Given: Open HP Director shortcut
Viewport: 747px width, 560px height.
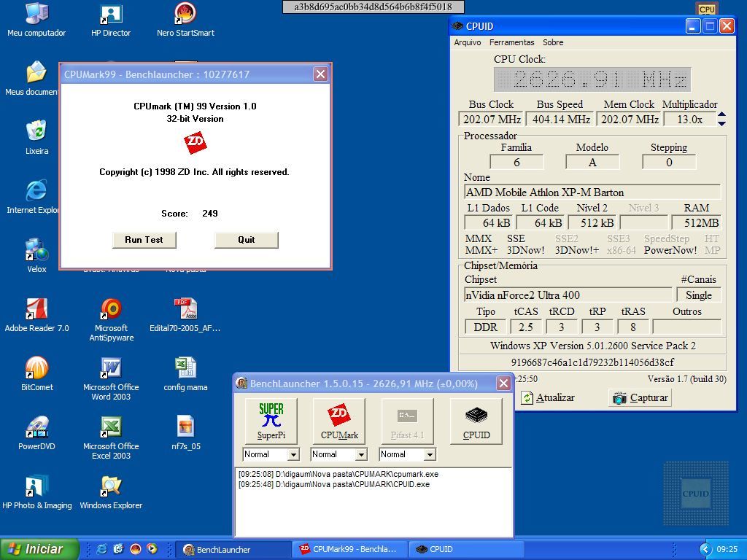Looking at the screenshot, I should [x=111, y=20].
